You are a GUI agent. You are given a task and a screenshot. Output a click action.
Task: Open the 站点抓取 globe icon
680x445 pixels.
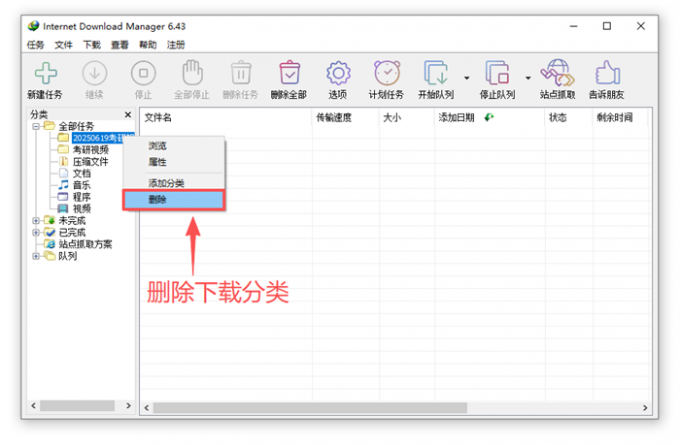558,72
